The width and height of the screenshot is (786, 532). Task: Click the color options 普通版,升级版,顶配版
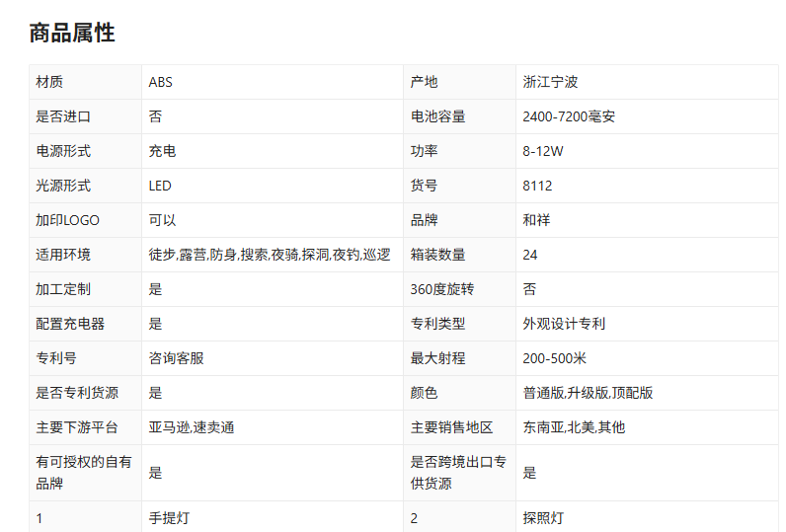(x=588, y=393)
